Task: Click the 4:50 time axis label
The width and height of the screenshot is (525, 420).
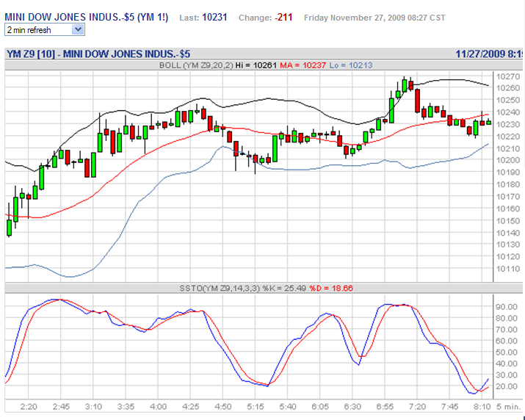Action: coord(223,407)
